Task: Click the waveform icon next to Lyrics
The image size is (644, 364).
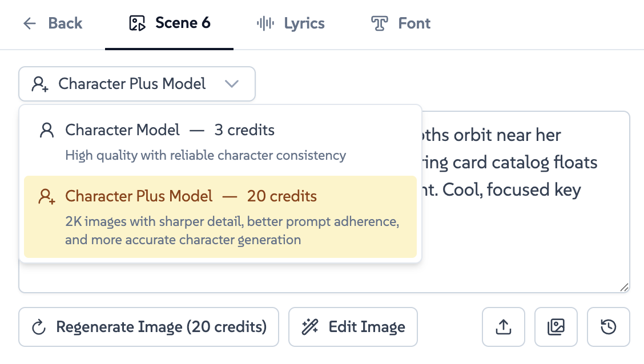Action: 265,23
